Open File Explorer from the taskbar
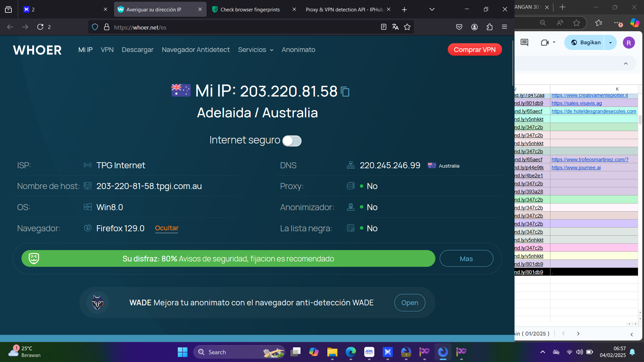Image resolution: width=644 pixels, height=362 pixels. point(332,352)
